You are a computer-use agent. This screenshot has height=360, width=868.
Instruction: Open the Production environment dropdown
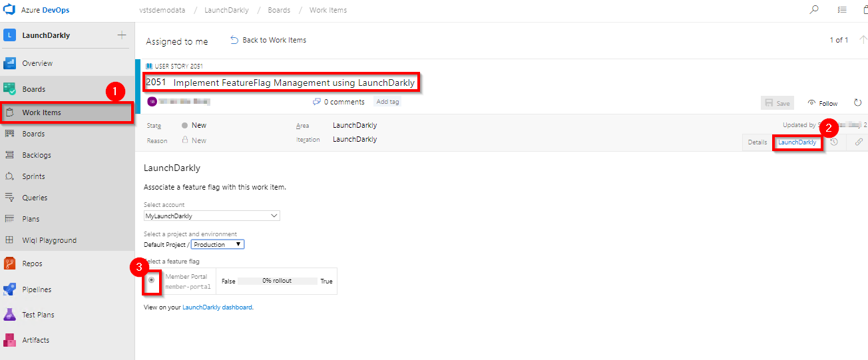[218, 244]
